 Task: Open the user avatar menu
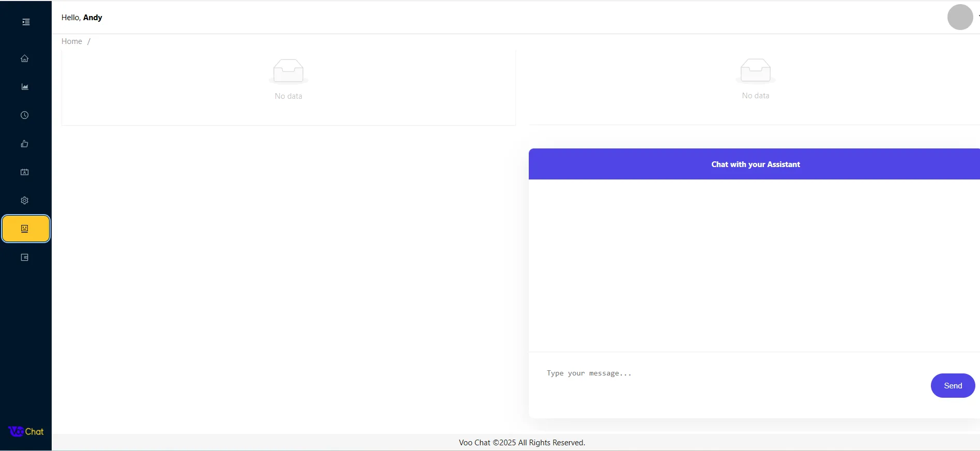tap(960, 17)
